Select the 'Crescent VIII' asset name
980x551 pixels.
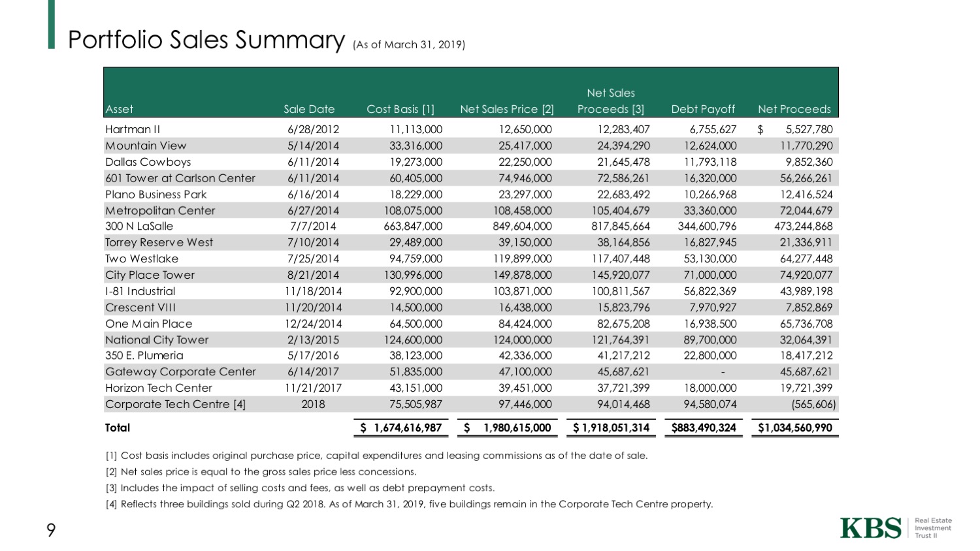[x=140, y=307]
